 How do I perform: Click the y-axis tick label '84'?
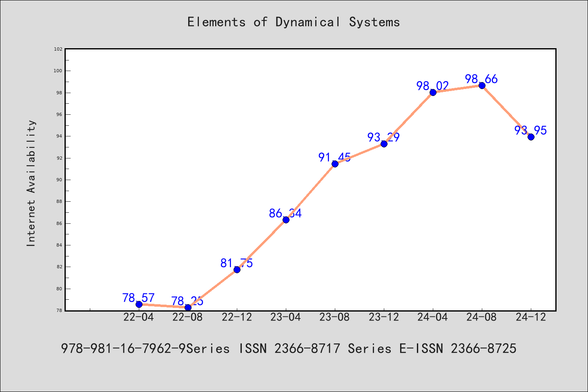[x=60, y=245]
